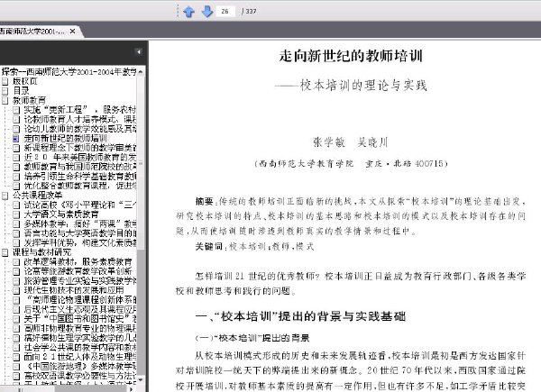Select the 课程与教材研究 section bookmark
541x392 pixels.
tap(42, 252)
